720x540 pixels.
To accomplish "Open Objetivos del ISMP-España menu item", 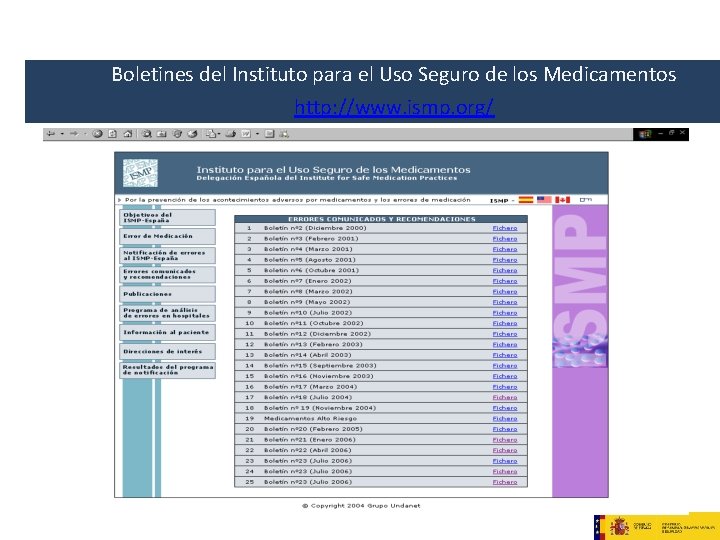I will [x=167, y=218].
